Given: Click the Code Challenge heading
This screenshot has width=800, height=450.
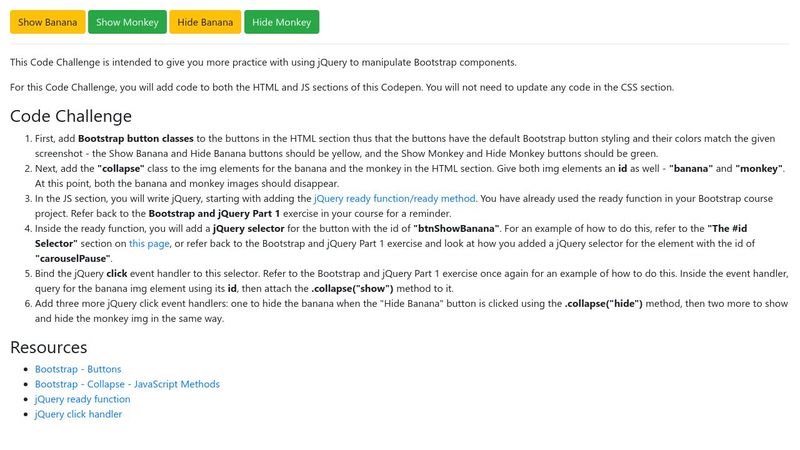Looking at the screenshot, I should pos(71,116).
